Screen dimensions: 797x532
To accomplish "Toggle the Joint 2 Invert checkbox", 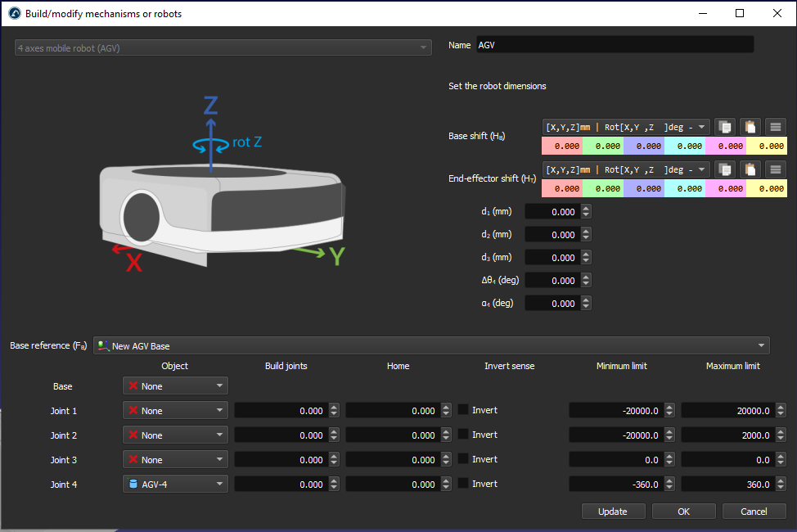I will coord(463,435).
